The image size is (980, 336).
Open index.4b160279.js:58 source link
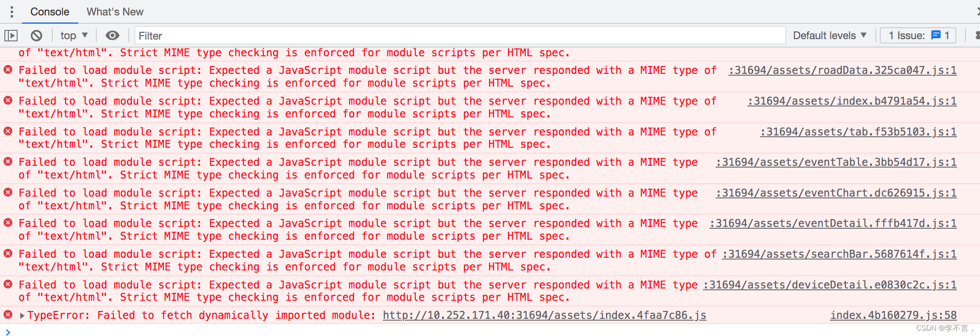click(x=893, y=315)
